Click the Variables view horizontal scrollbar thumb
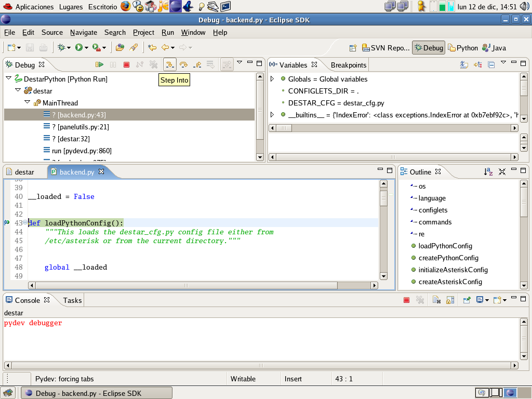The height and width of the screenshot is (399, 532). [x=284, y=128]
